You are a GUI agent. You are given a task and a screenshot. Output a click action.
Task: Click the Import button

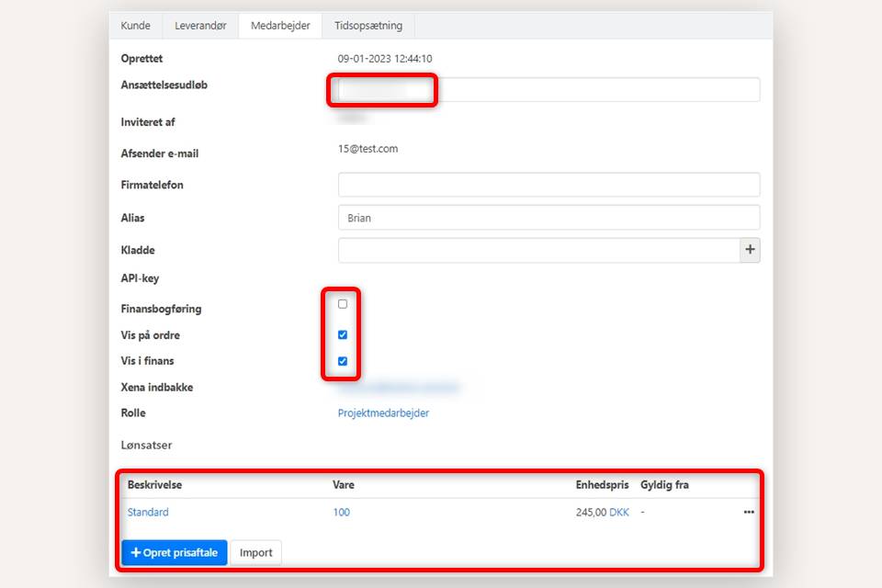[256, 553]
